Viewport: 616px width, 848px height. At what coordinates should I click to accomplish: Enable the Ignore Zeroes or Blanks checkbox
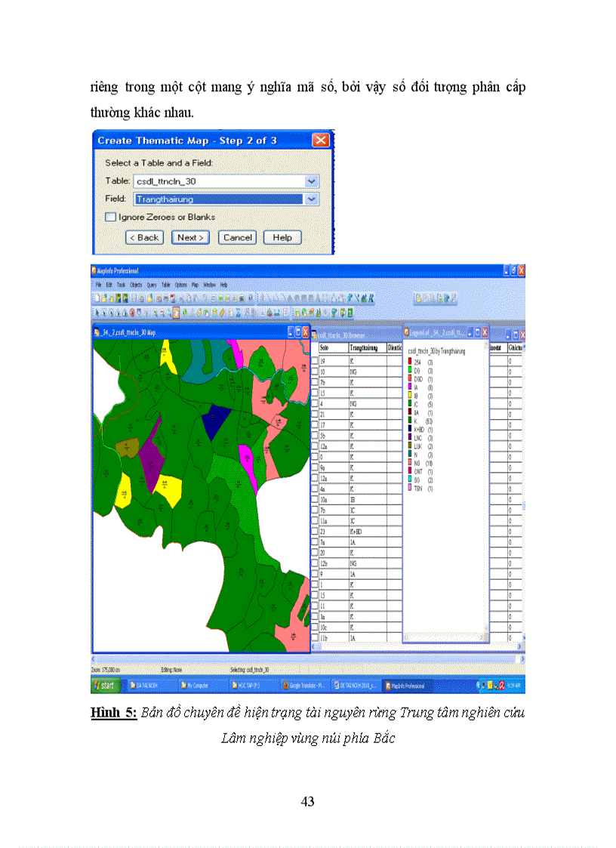[x=110, y=217]
